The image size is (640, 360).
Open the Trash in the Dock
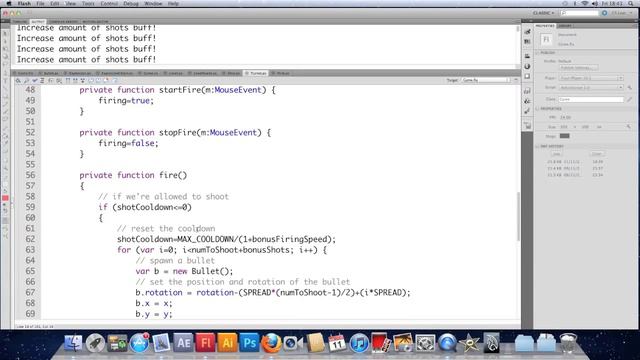(568, 342)
